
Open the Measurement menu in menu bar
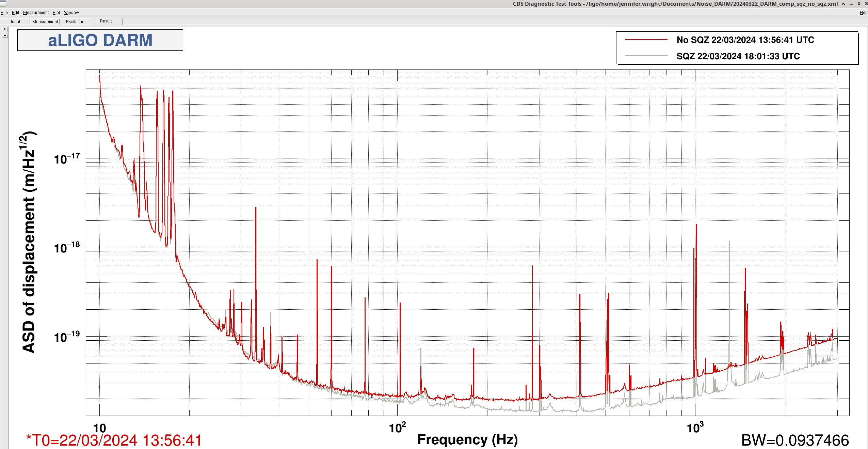[x=36, y=13]
